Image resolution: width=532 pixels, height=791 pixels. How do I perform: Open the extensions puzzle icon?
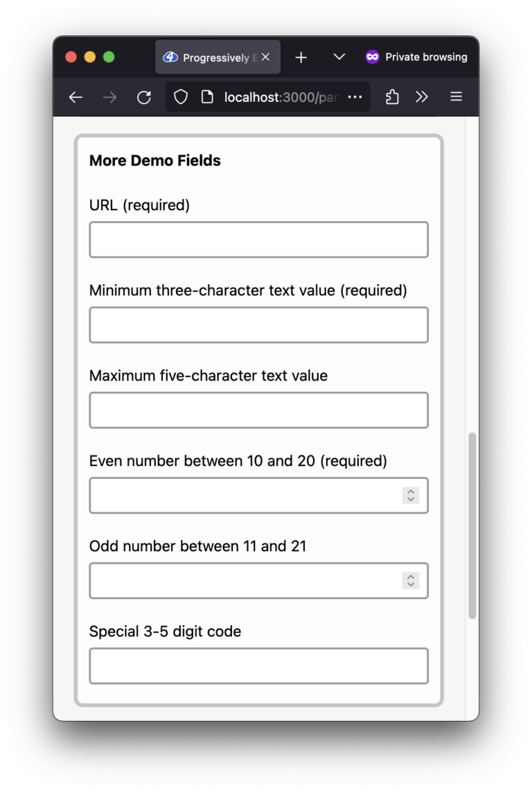pyautogui.click(x=392, y=97)
